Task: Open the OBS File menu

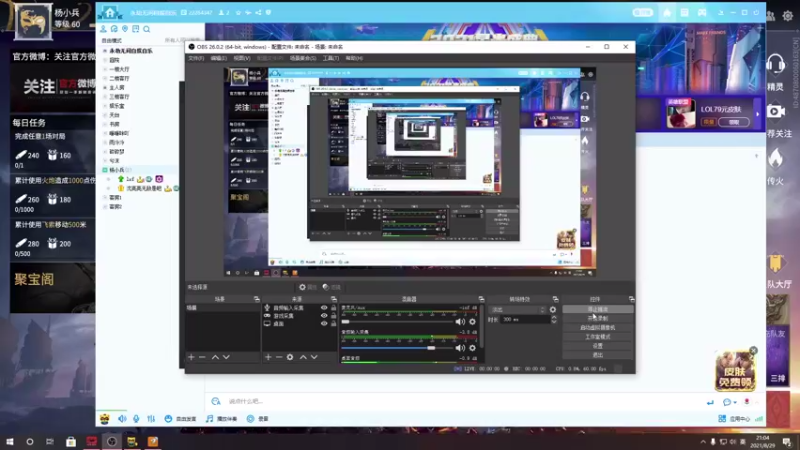Action: pyautogui.click(x=196, y=58)
